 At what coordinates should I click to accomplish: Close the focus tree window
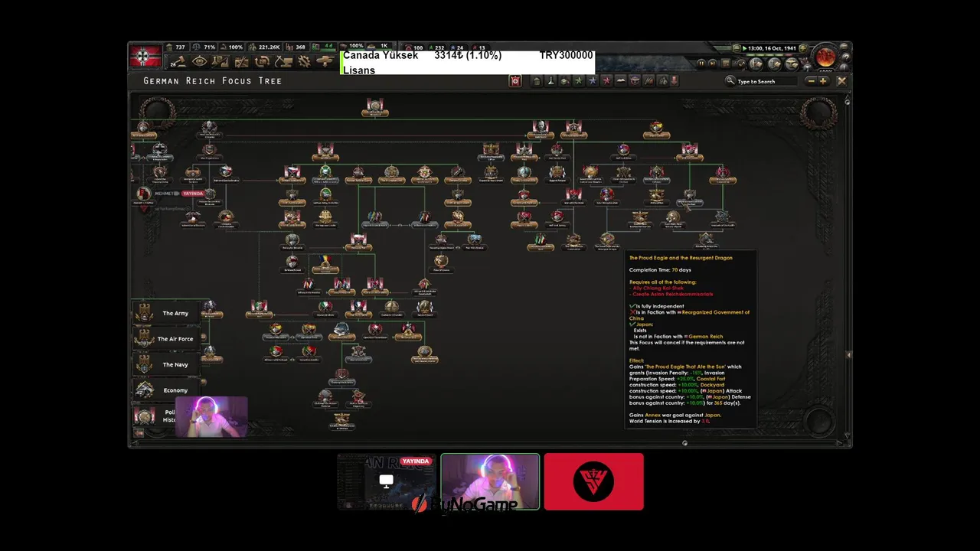(842, 81)
